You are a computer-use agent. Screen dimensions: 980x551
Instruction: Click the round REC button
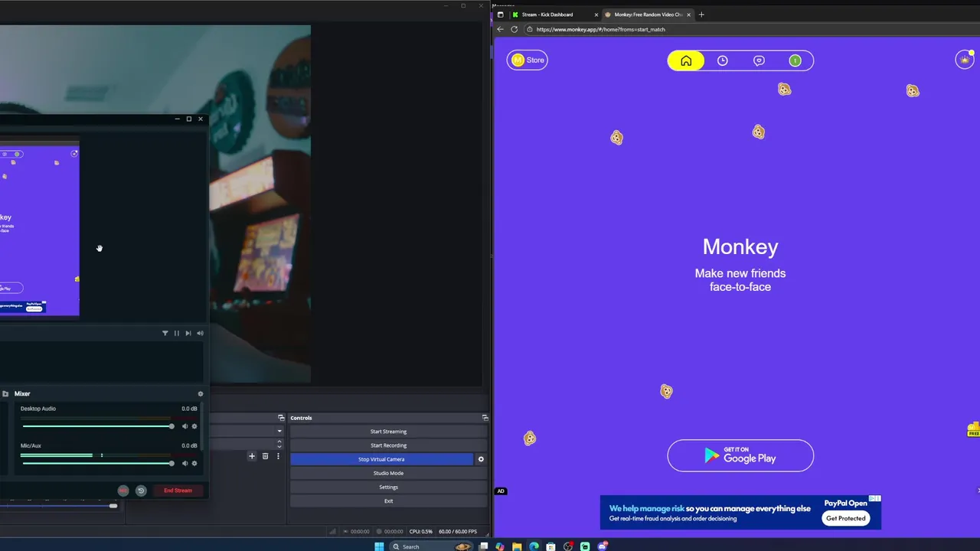pos(123,491)
